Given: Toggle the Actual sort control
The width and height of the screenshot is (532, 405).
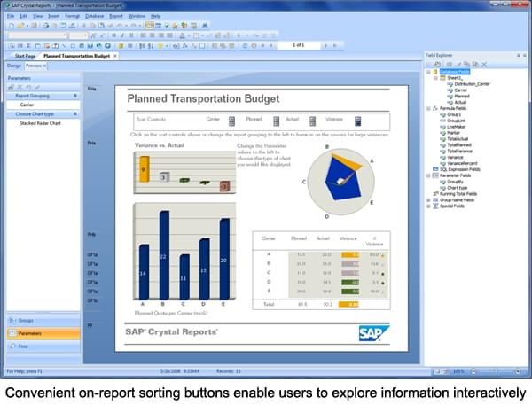Looking at the screenshot, I should click(313, 121).
